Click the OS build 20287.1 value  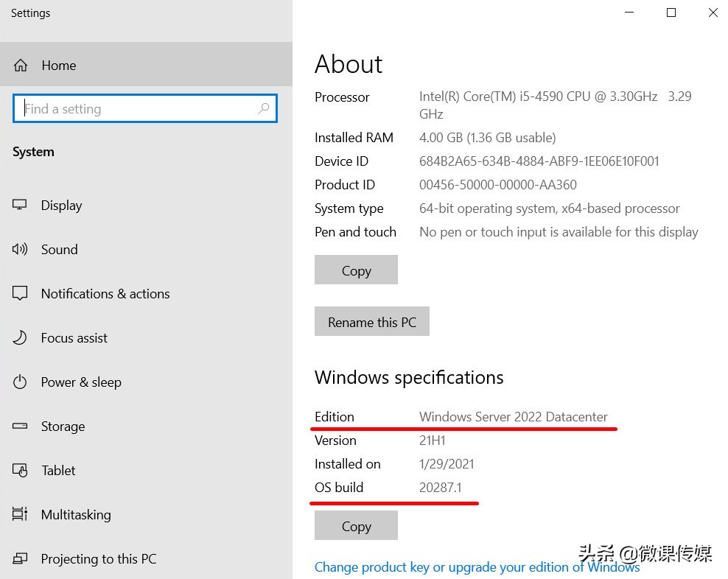(440, 488)
